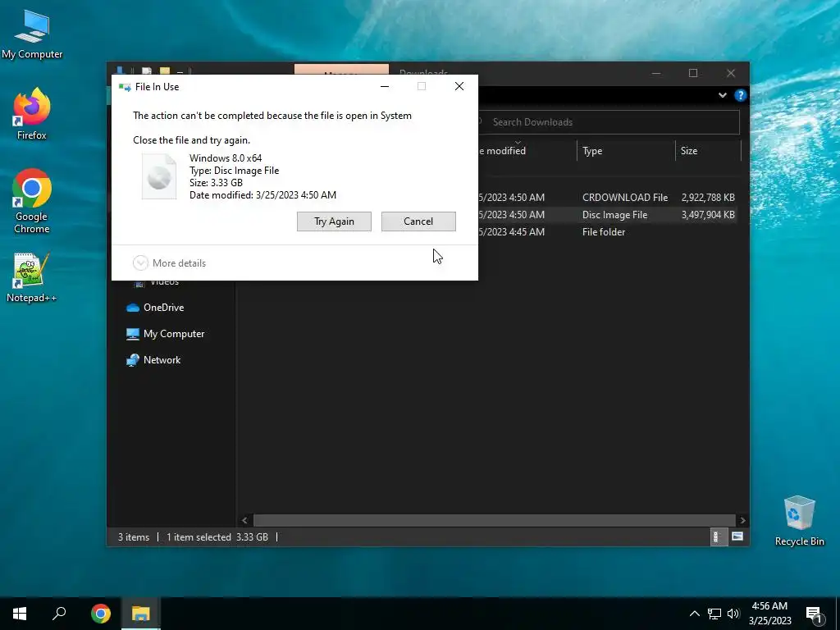Open the Windows Start menu

click(20, 614)
